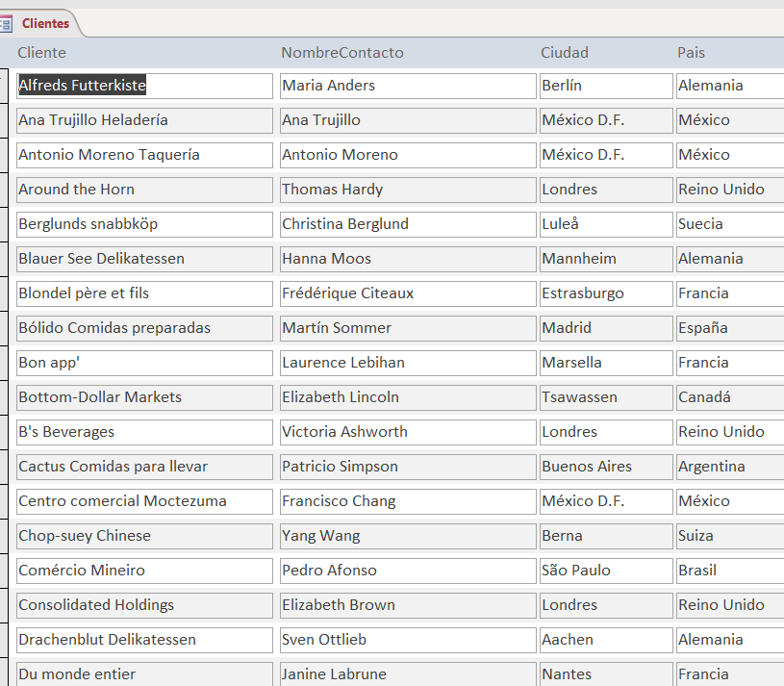Select the España country field
This screenshot has width=784, height=686.
pos(729,328)
